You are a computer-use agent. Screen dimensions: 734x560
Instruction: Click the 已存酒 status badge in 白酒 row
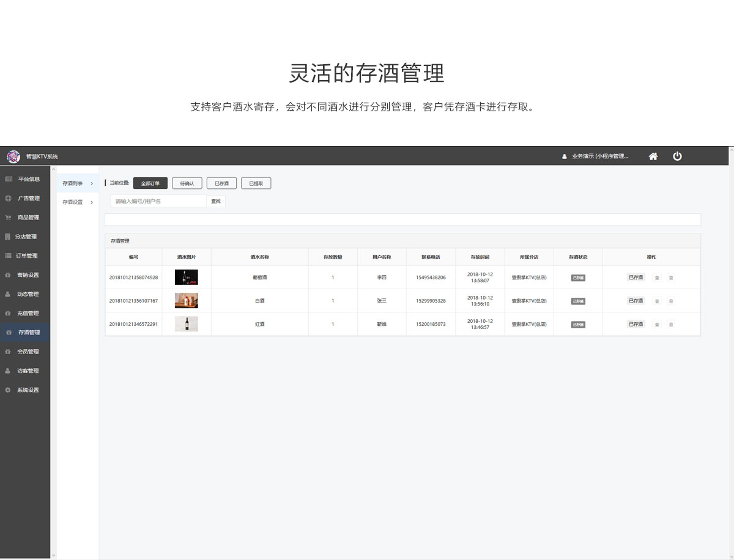click(578, 301)
